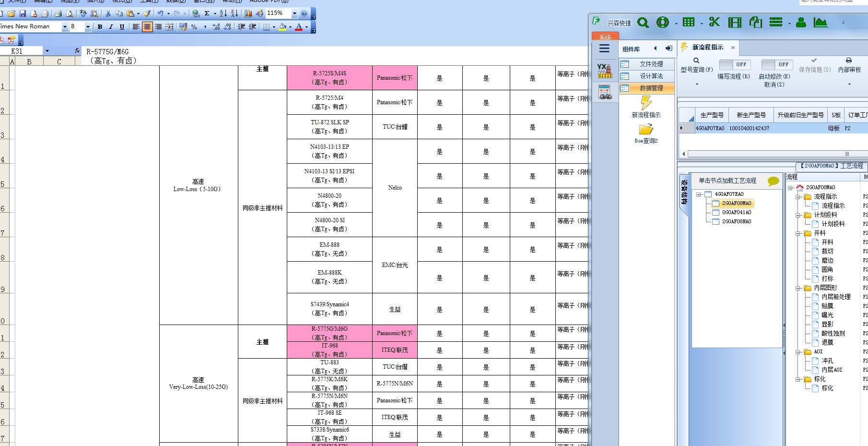The image size is (868, 446).
Task: Open the Chart Wizard icon
Action: (x=248, y=13)
